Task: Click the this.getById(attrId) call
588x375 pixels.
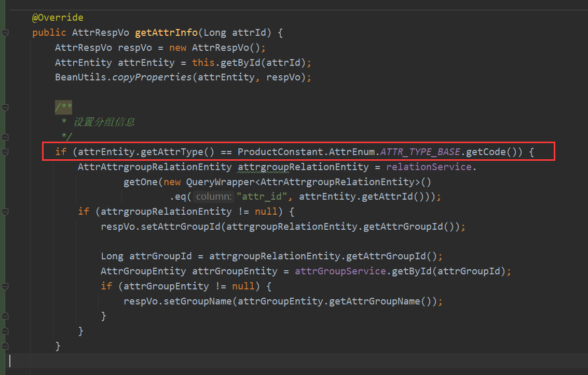Action: pos(249,63)
